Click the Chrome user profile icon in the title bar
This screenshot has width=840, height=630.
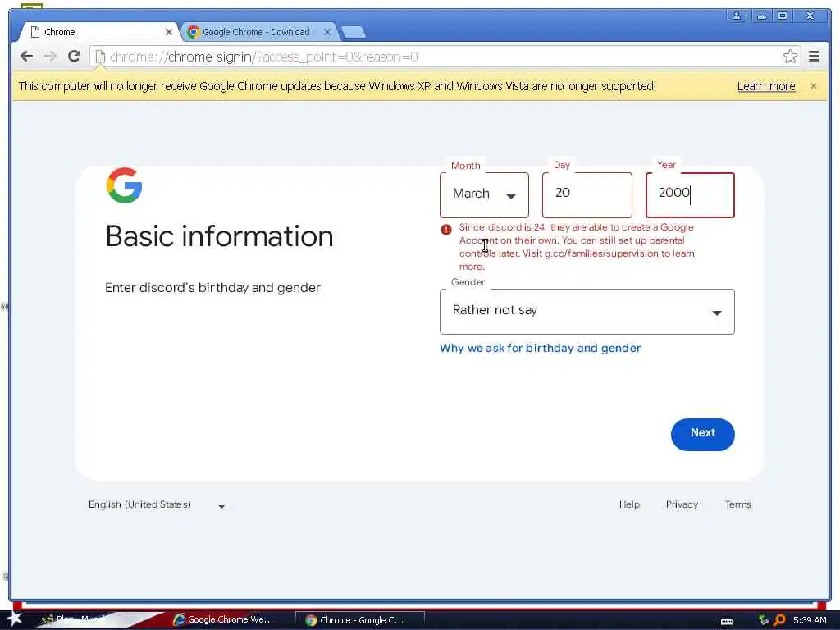737,16
